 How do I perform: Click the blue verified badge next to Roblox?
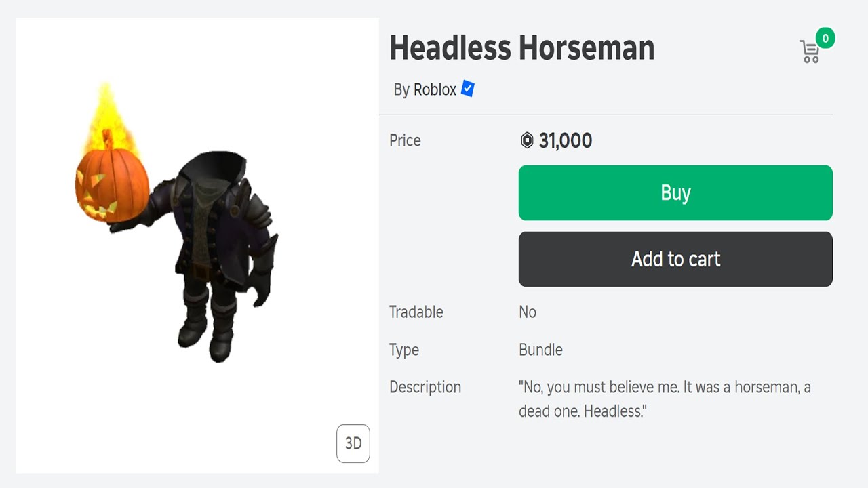[x=468, y=89]
